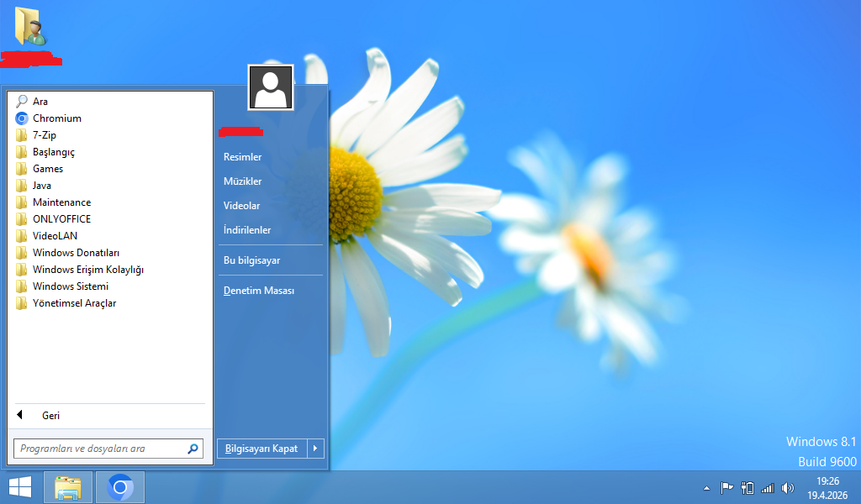Open İndirilenler from the start menu

[x=247, y=230]
